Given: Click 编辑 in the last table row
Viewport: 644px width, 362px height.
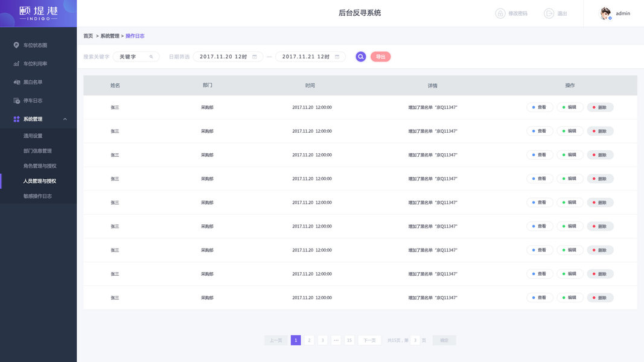Looking at the screenshot, I should point(570,297).
